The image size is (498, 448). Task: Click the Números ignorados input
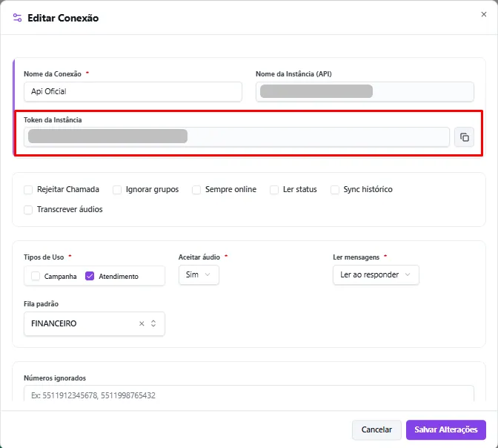[x=249, y=395]
